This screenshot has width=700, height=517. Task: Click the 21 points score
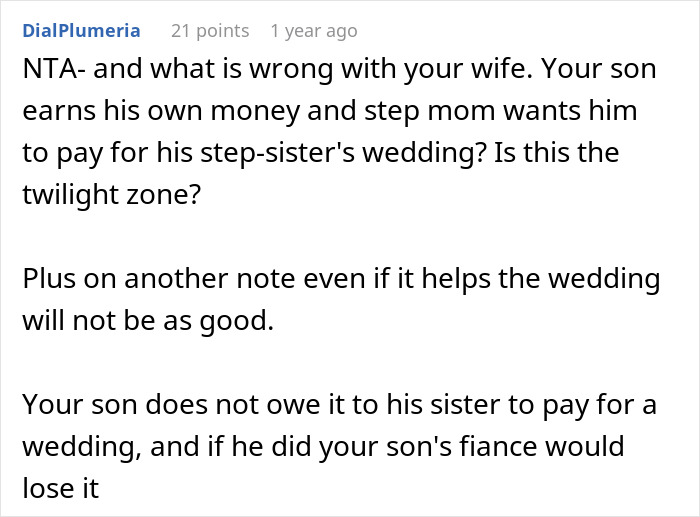pyautogui.click(x=210, y=31)
